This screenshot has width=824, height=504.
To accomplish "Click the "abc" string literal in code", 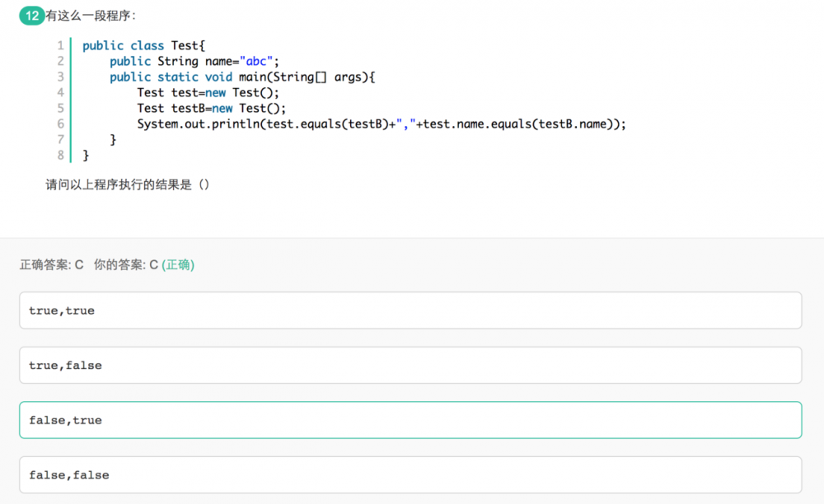I will [x=256, y=61].
